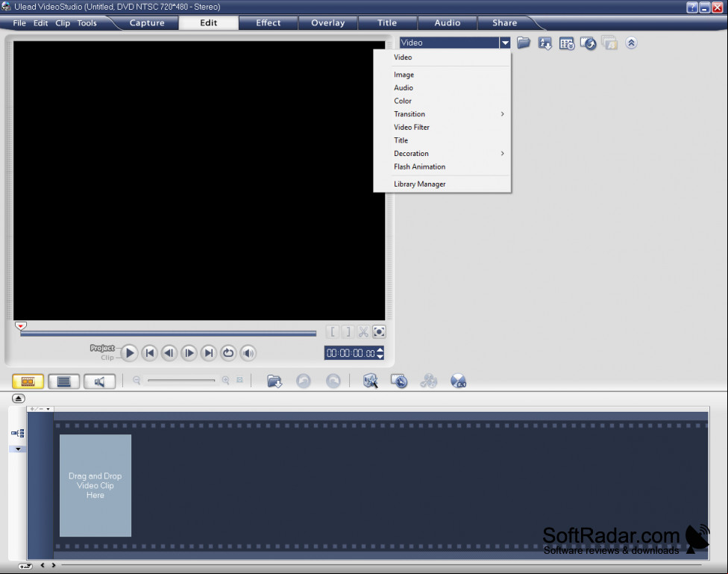Toggle Repeat playback button

tap(228, 353)
